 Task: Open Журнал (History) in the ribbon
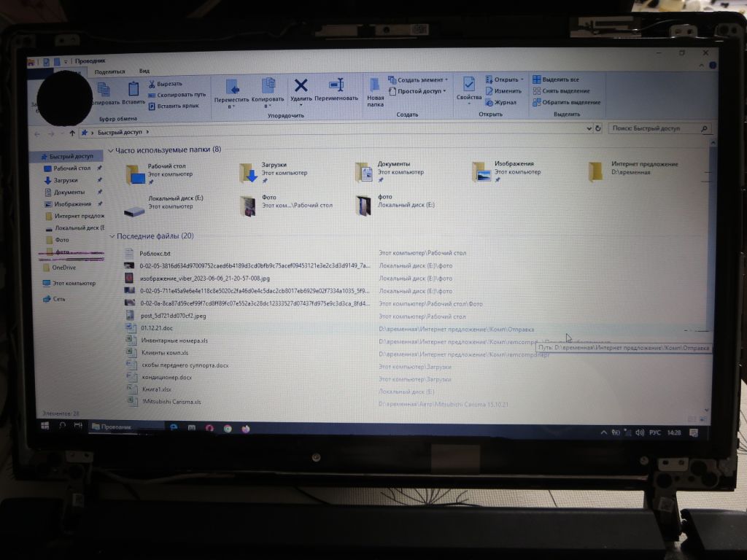click(x=500, y=102)
